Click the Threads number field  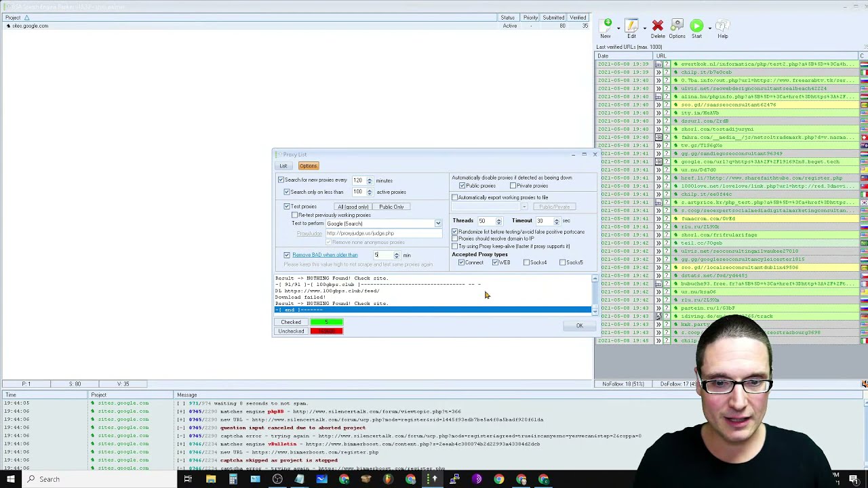tap(486, 221)
